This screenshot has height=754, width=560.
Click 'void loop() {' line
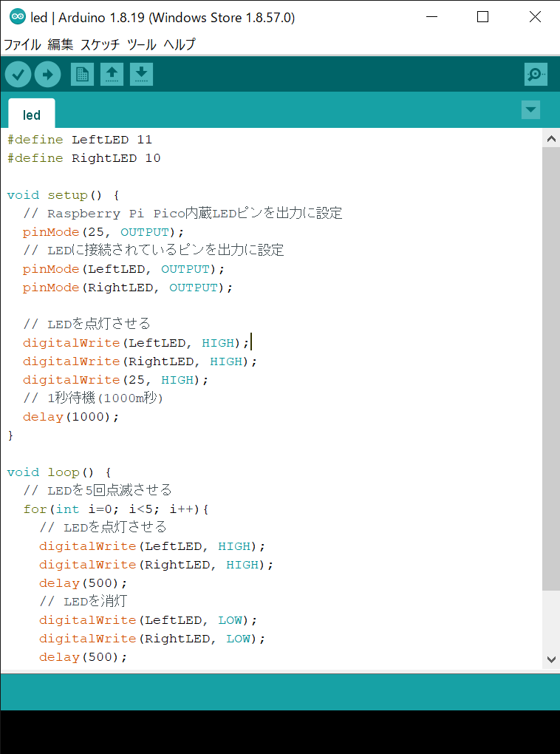tap(59, 472)
